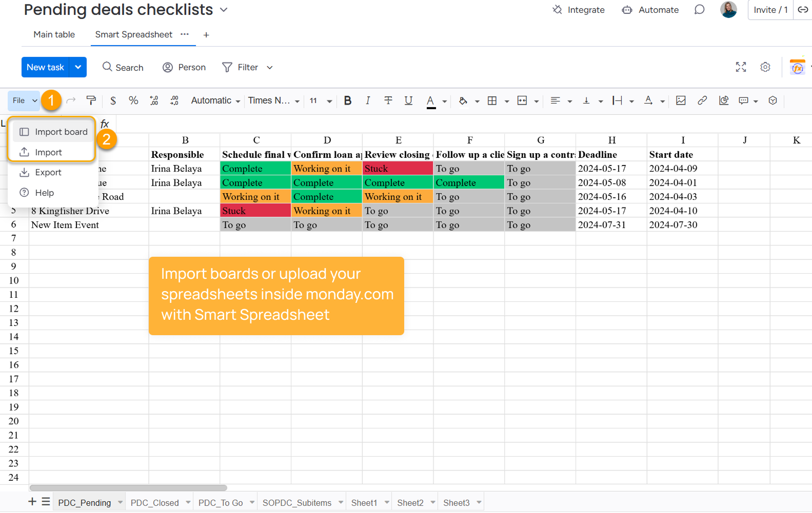Open text color dropdown arrow
Screen dimensions: 812x513
point(445,101)
